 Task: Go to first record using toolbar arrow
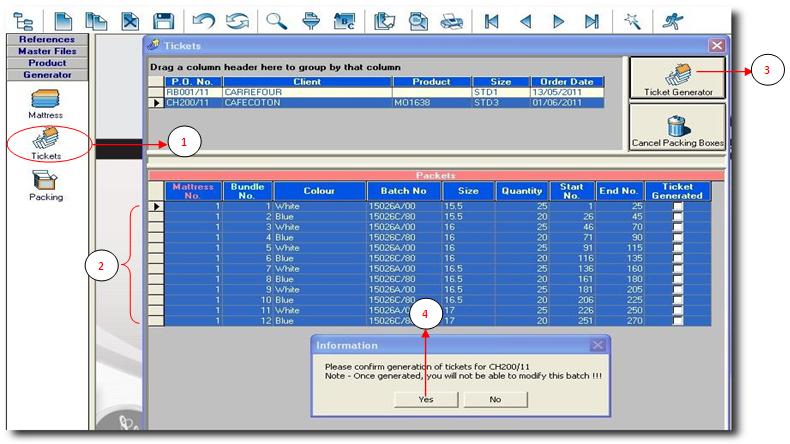coord(491,18)
